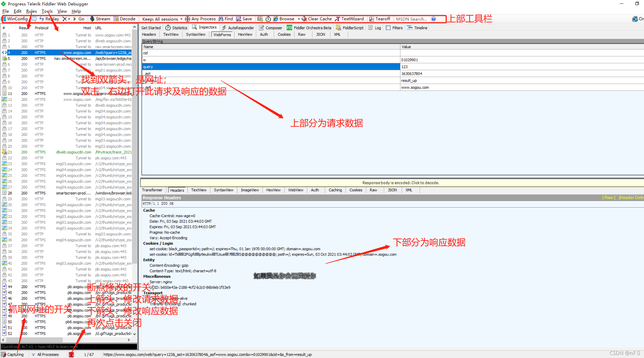Open the File menu
This screenshot has height=358, width=644.
pyautogui.click(x=6, y=11)
